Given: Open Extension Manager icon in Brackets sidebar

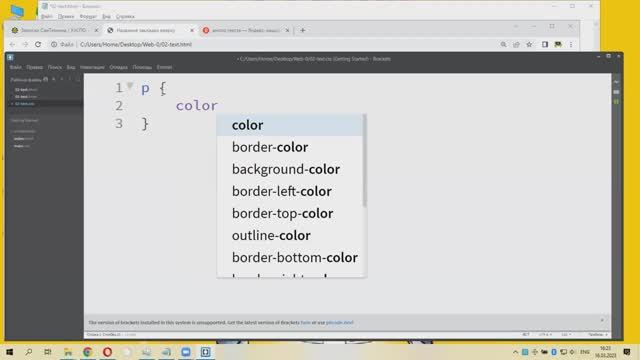Looking at the screenshot, I should coord(616,92).
